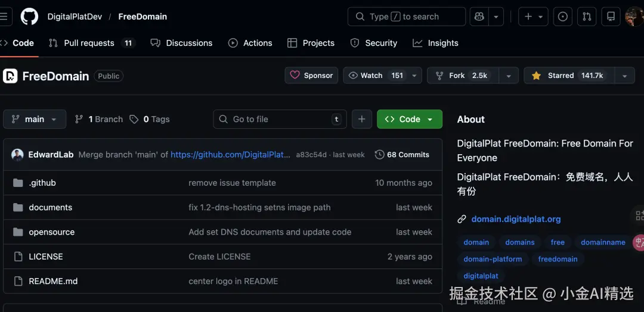The height and width of the screenshot is (312, 644).
Task: Fork the repository button
Action: (463, 76)
